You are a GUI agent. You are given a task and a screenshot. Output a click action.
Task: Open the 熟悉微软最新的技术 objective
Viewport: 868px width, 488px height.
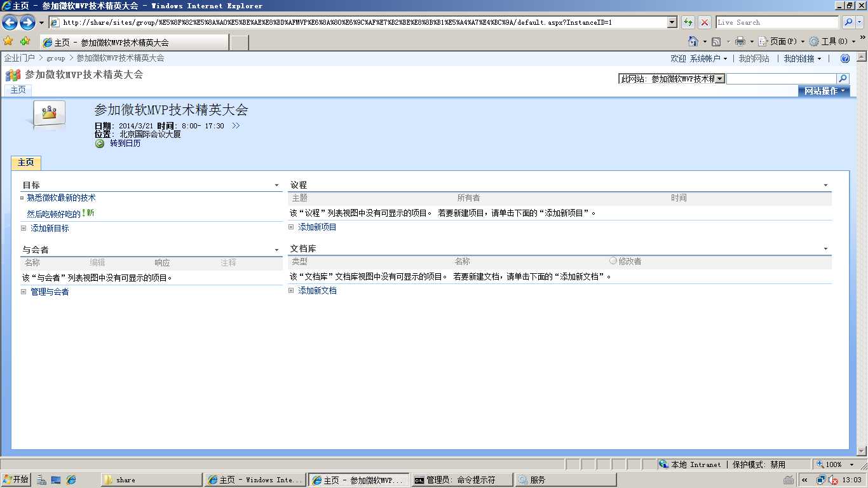click(x=61, y=198)
